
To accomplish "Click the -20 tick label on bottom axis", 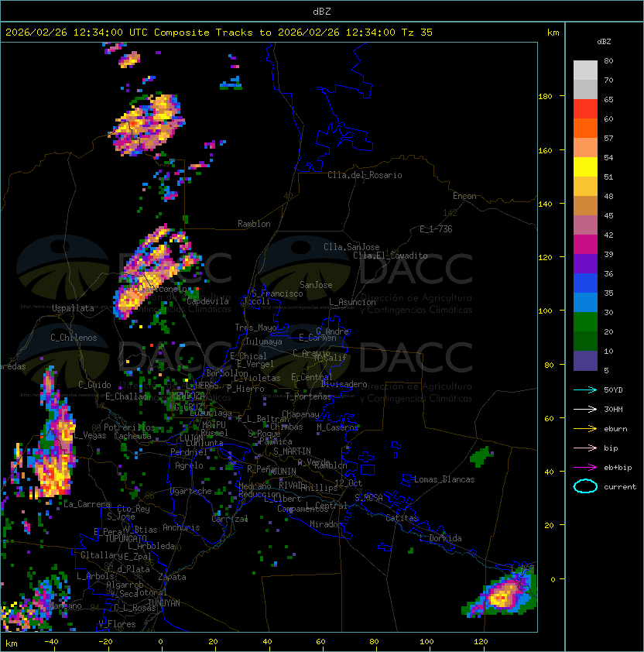I will 105,642.
